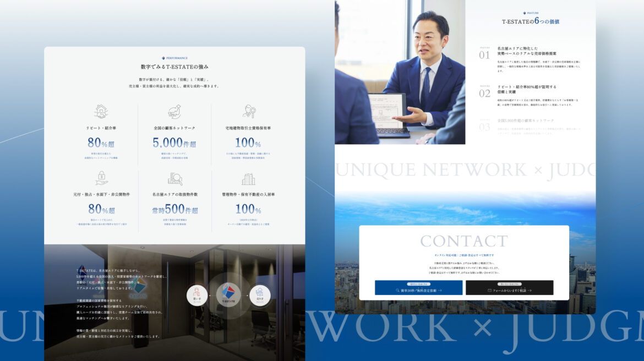Click the large CONTACT heading
This screenshot has height=361, width=644.
point(464,241)
